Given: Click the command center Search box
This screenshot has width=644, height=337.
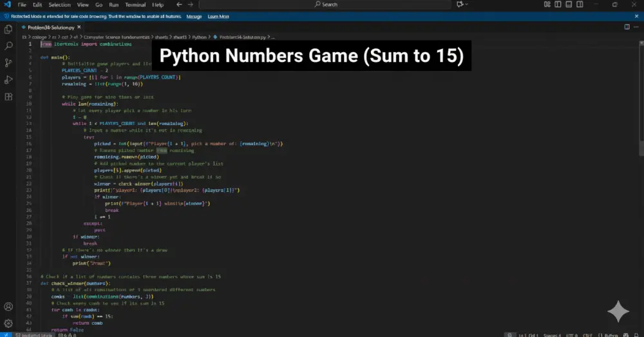Looking at the screenshot, I should [x=325, y=5].
